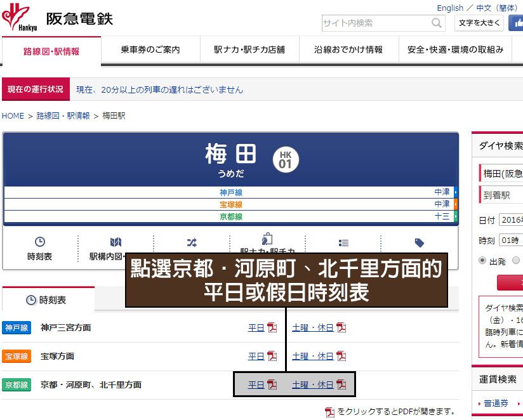Click the list icon in station menu
This screenshot has height=420, width=523.
pos(343,243)
